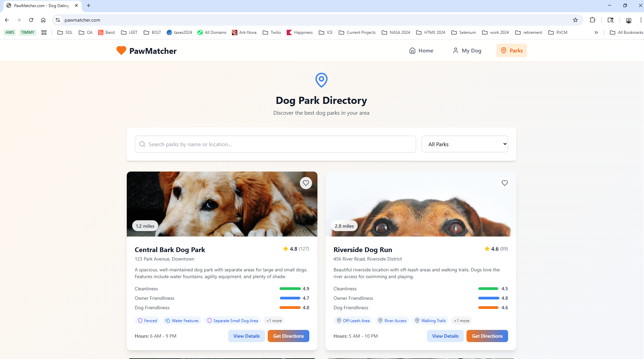
Task: Click the River Access tag
Action: point(392,321)
